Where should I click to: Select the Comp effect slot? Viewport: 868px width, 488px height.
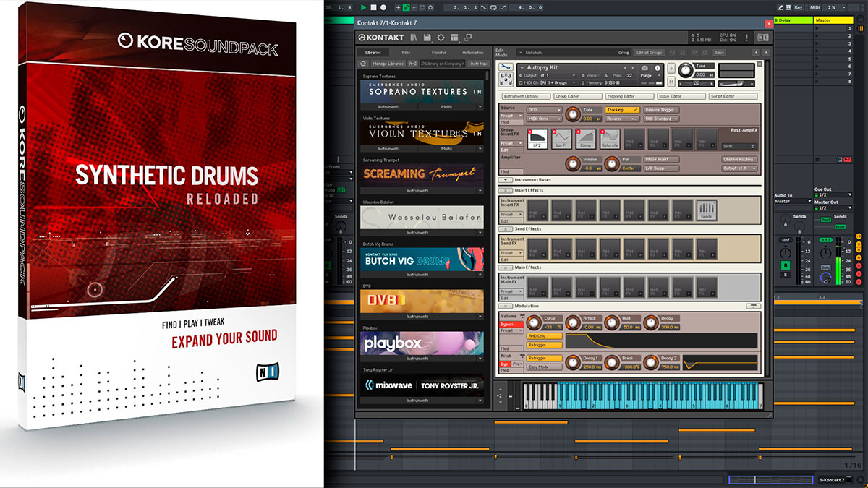[586, 140]
